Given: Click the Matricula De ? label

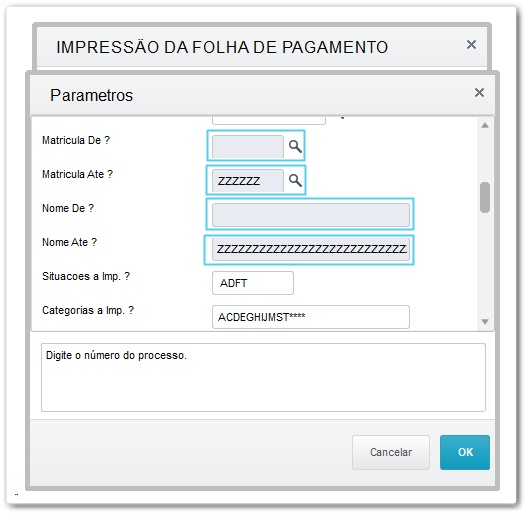Looking at the screenshot, I should click(x=76, y=140).
